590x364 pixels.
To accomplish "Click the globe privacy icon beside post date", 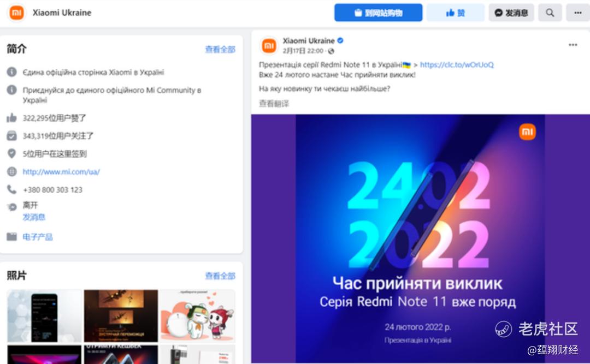I will pyautogui.click(x=331, y=51).
